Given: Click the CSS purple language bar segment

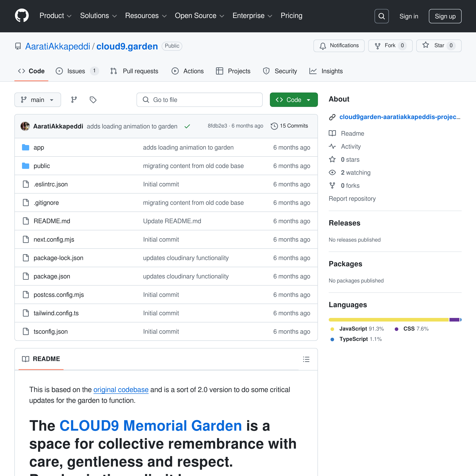Looking at the screenshot, I should click(x=454, y=320).
